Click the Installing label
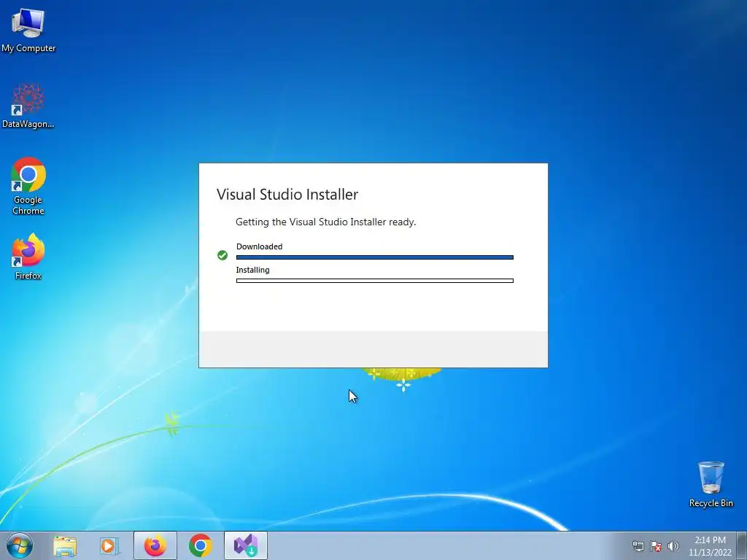747x560 pixels. (253, 270)
